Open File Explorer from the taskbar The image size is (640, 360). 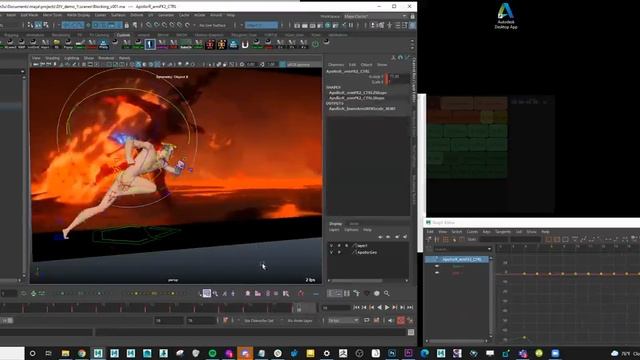(65, 353)
